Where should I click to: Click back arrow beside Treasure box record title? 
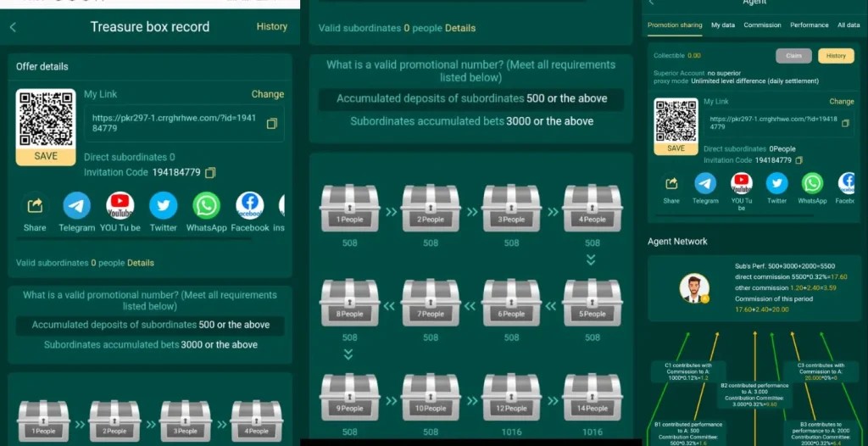tap(14, 27)
